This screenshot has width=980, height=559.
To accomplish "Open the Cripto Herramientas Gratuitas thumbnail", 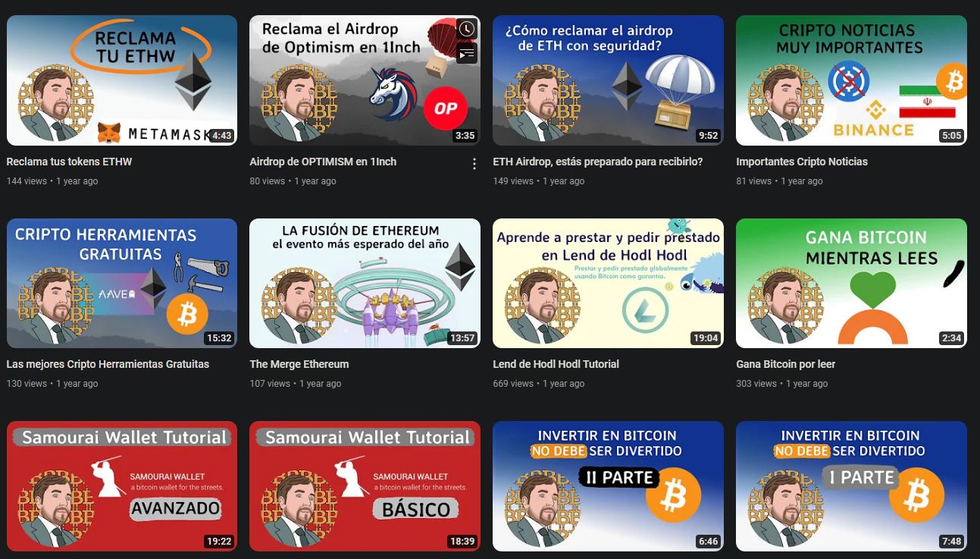I will pyautogui.click(x=122, y=283).
